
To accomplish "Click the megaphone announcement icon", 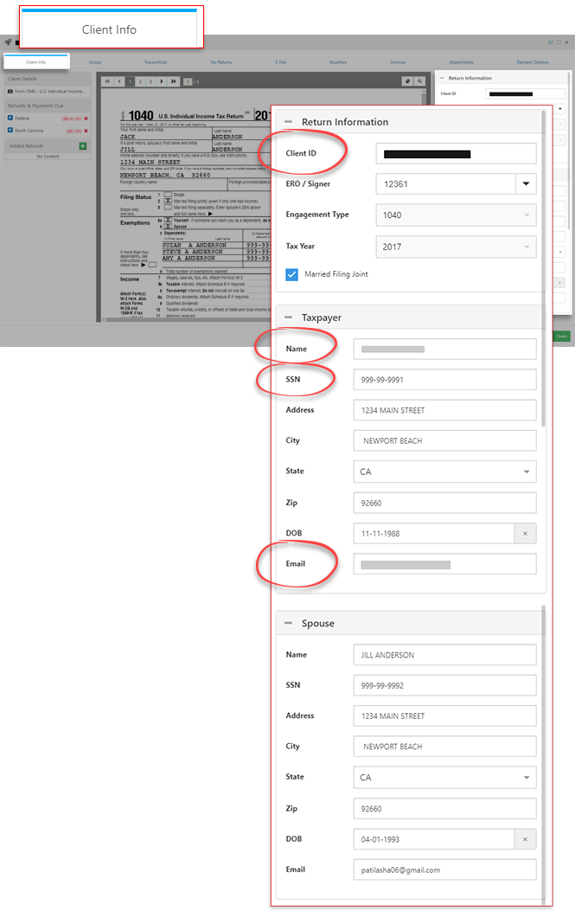I will (550, 42).
